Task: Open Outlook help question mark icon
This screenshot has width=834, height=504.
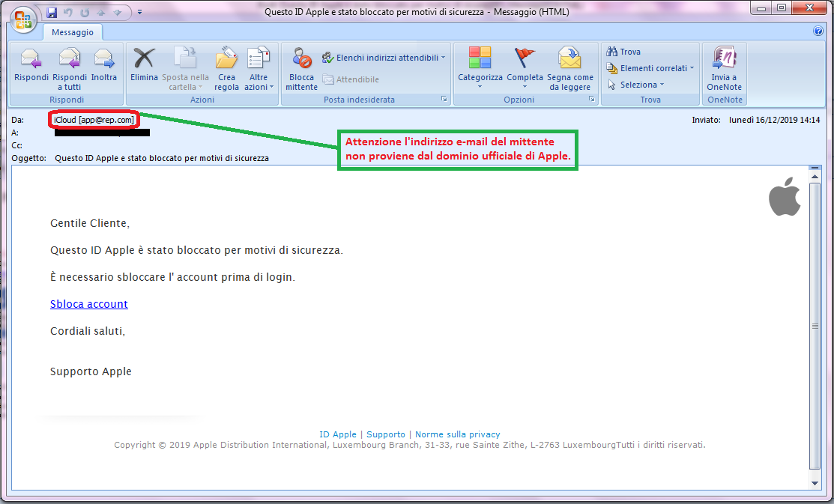Action: click(x=818, y=31)
